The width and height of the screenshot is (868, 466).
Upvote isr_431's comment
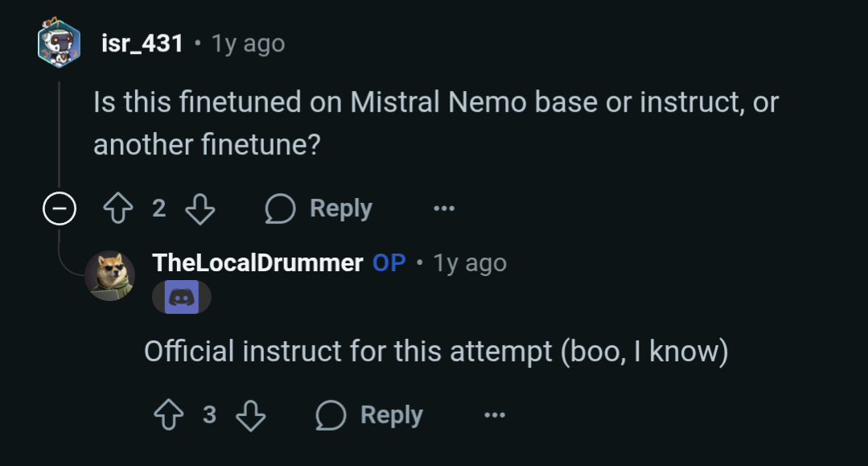118,208
